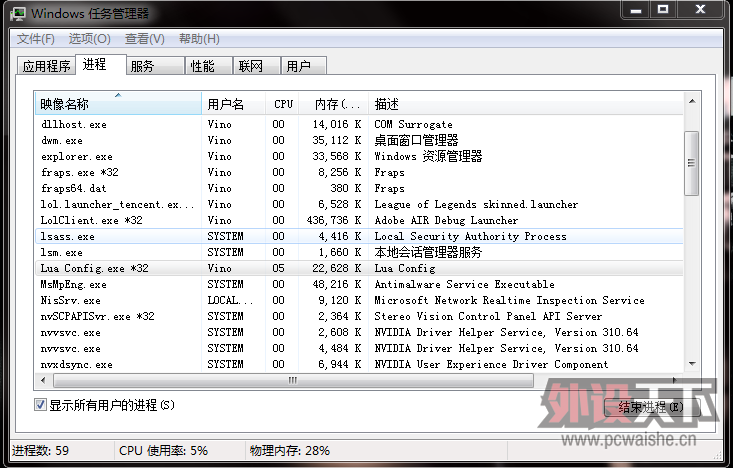733x468 pixels.
Task: Sort by 映像名称 column header
Action: pos(118,103)
